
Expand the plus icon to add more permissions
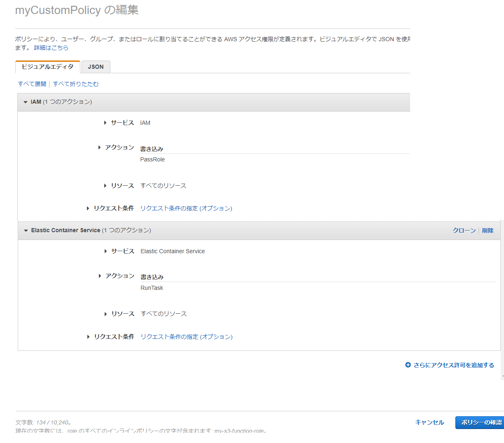[408, 365]
